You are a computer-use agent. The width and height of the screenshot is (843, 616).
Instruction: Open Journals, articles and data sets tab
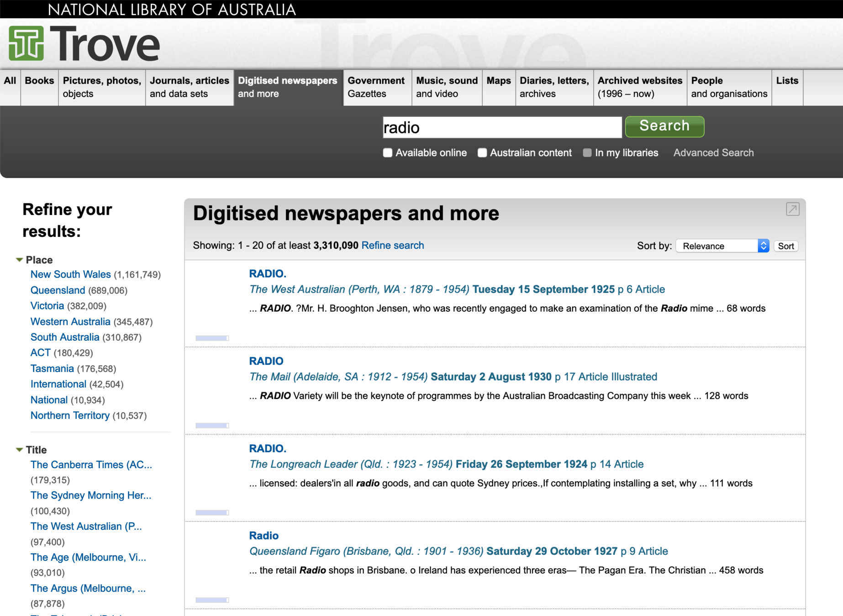(x=190, y=87)
